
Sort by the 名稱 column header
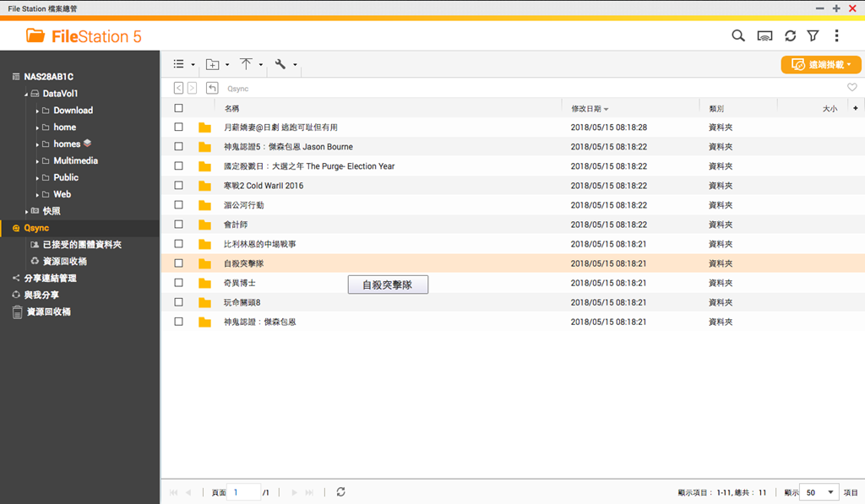click(x=231, y=109)
